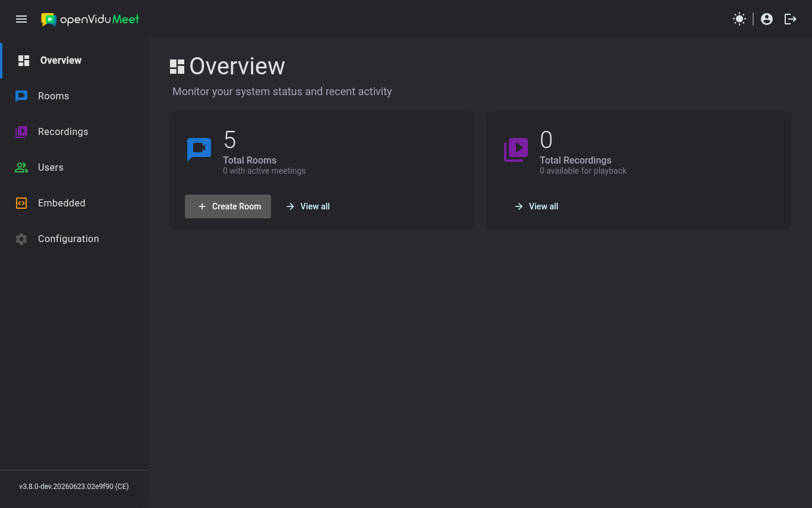
Task: Open the Embedded menu item
Action: tap(74, 203)
